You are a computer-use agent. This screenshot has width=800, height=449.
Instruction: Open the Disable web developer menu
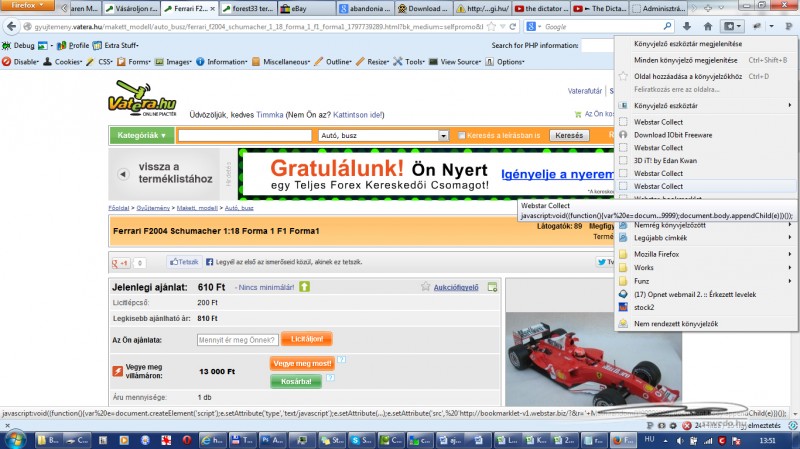click(x=20, y=62)
